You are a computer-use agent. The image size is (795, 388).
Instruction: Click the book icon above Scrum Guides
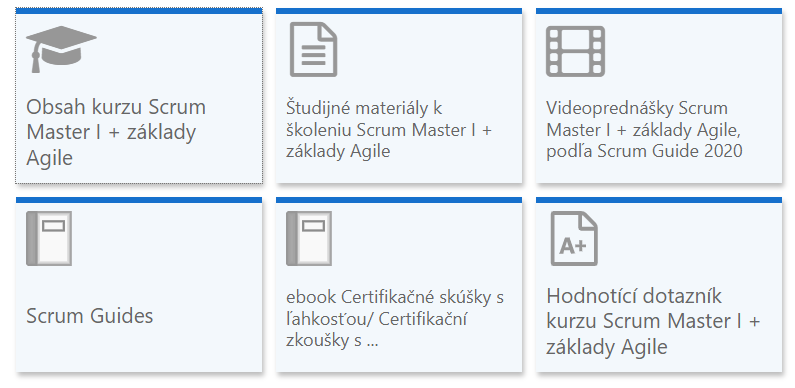(49, 238)
